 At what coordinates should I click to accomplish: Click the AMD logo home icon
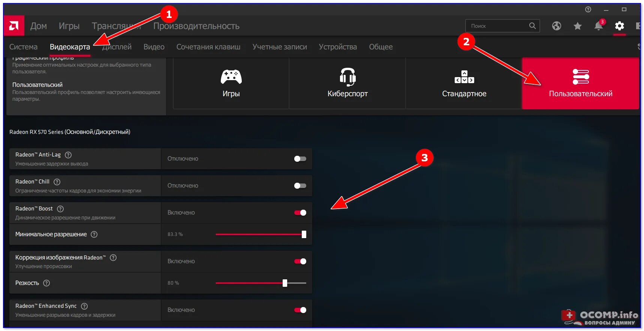point(14,26)
